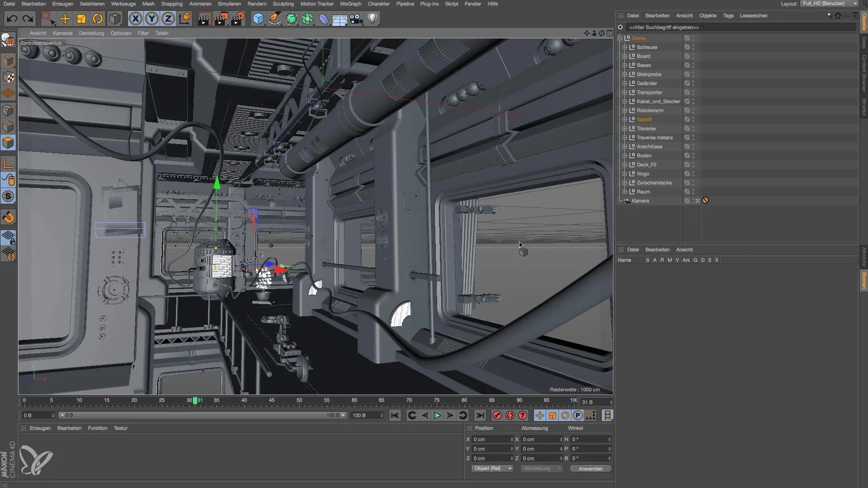Open material manager Textur menu
Screen dimensions: 868x488
point(121,428)
